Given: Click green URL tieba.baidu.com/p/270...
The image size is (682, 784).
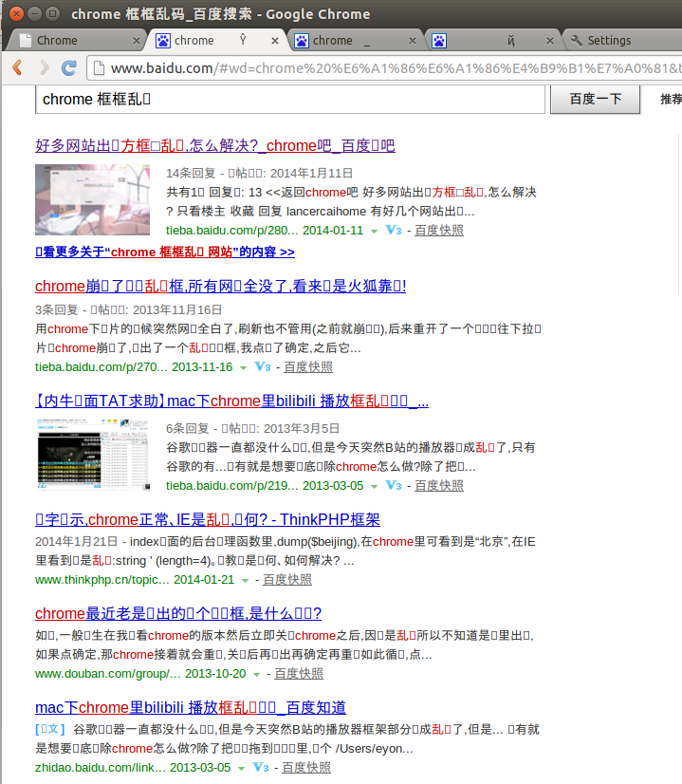Looking at the screenshot, I should point(101,367).
